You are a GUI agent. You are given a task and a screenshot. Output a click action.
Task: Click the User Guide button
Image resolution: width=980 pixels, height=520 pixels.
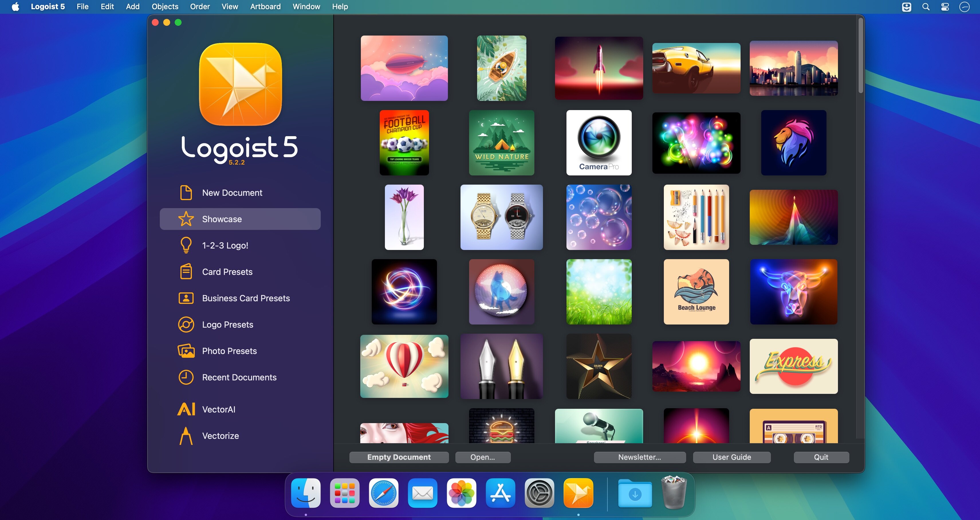pyautogui.click(x=731, y=457)
